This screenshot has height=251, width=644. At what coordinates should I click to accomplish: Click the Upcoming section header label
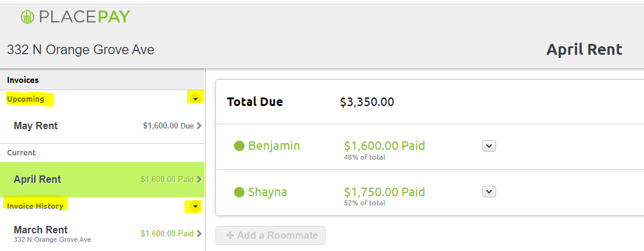tap(26, 99)
